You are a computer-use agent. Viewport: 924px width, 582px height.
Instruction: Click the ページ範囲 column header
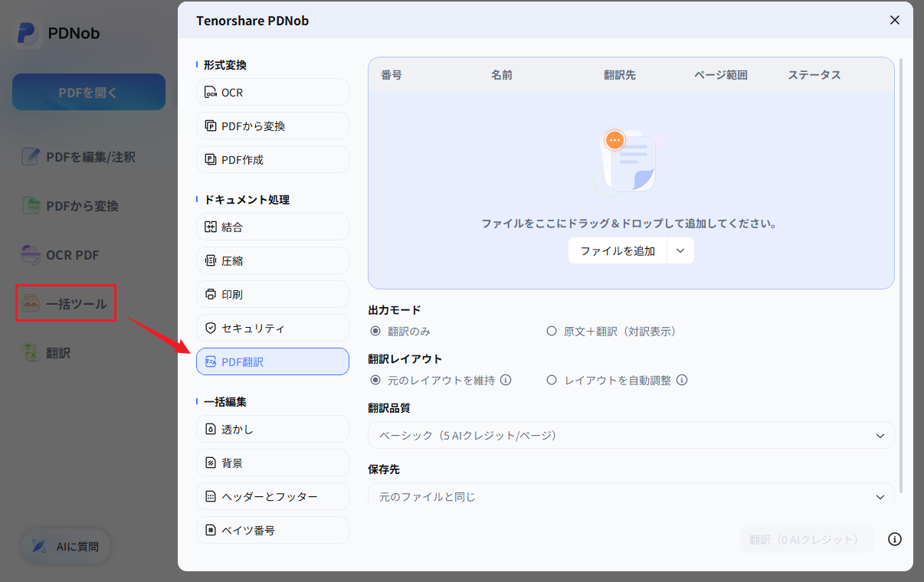721,75
